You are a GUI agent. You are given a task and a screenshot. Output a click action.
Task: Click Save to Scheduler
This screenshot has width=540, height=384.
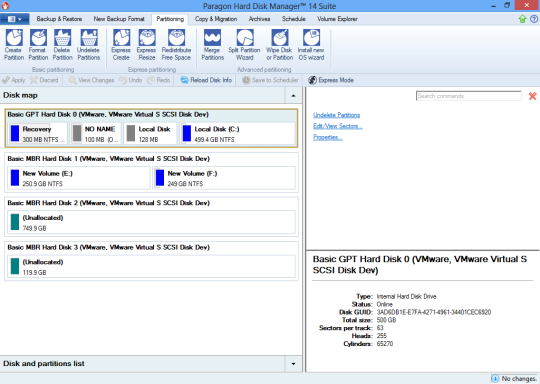[x=270, y=80]
